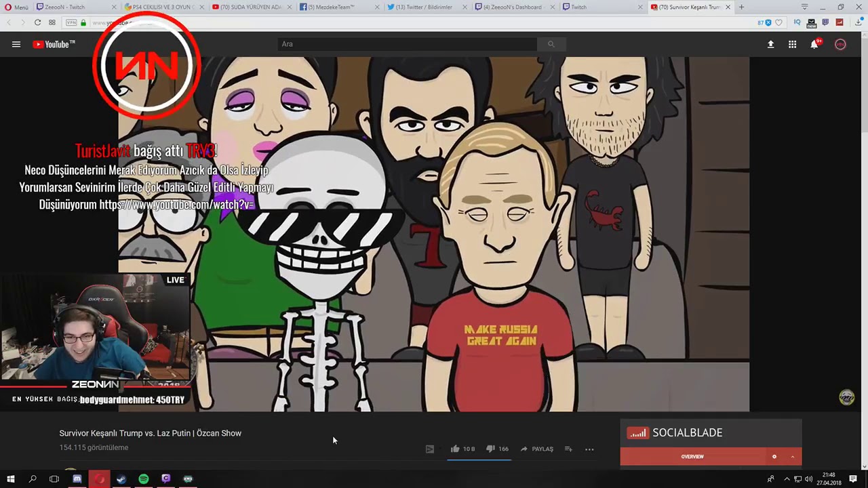Click the '154.115 görüntüleme' view count
The image size is (868, 488).
[94, 447]
